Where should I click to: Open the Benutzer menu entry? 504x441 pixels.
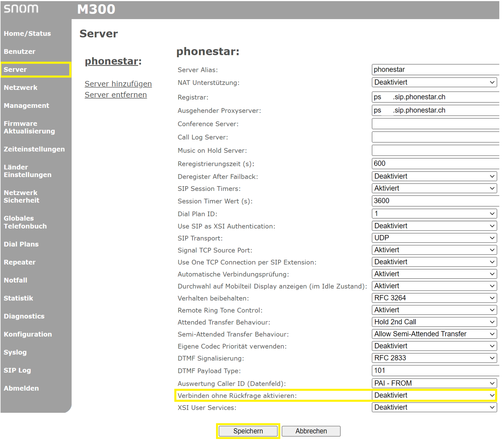[x=19, y=51]
